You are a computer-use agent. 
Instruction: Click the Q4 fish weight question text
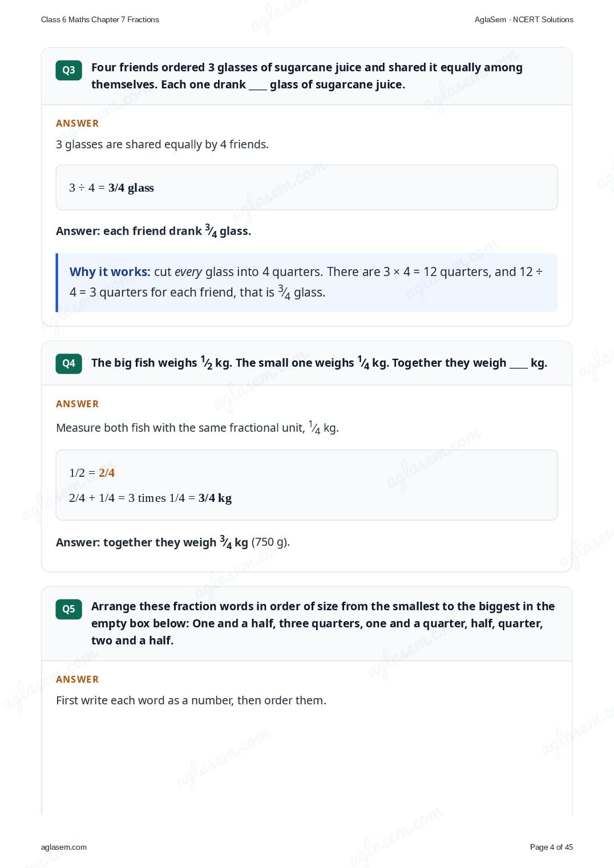pos(319,363)
